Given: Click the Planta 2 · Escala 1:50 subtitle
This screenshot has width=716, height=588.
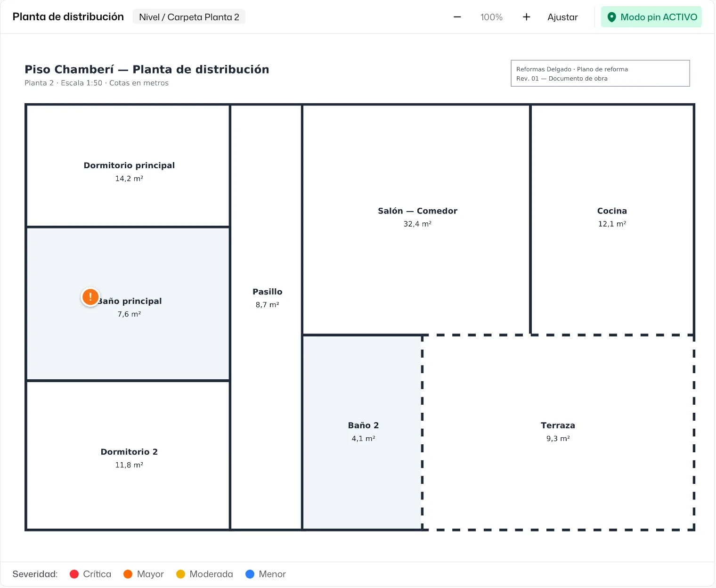Looking at the screenshot, I should click(x=97, y=83).
